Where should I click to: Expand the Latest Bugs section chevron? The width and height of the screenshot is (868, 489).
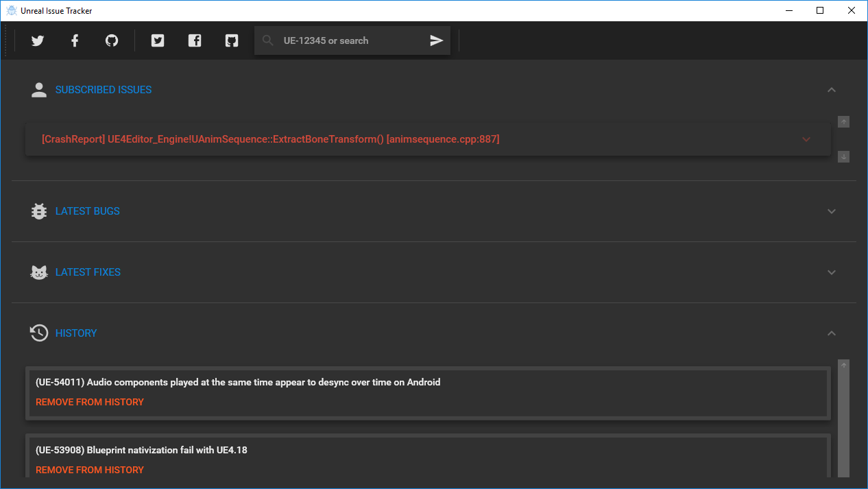click(x=832, y=211)
